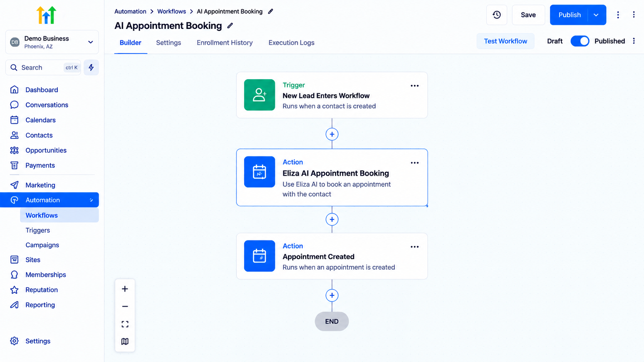Open the Execution Logs tab
The image size is (644, 362).
tap(291, 43)
